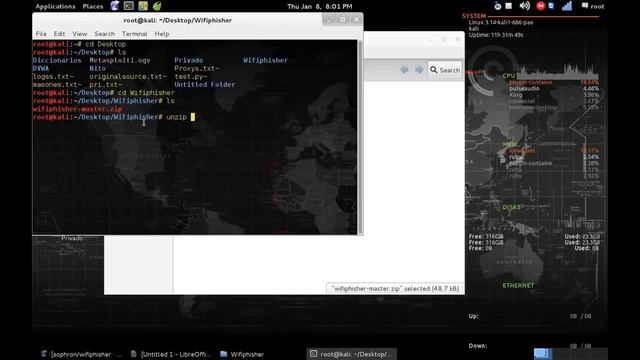Screen dimensions: 640x360
Task: Click the Untitled Folder name in the ls output
Action: [204, 84]
